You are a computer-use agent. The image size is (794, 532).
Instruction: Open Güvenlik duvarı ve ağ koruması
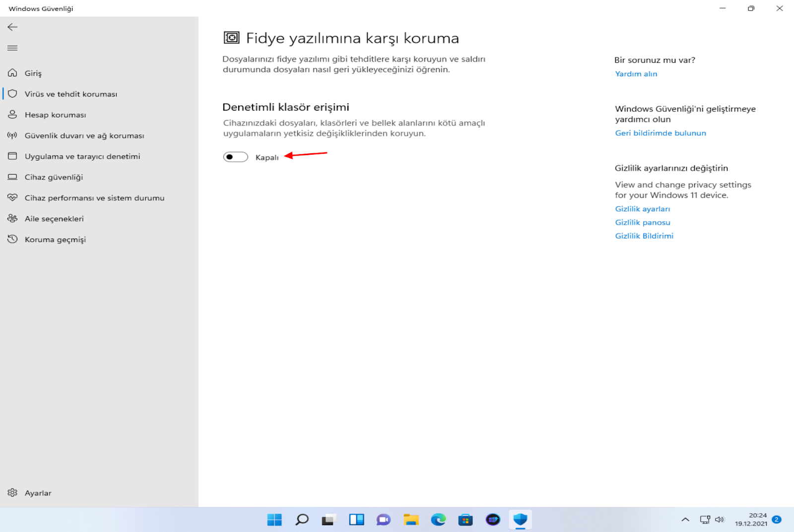click(99, 135)
